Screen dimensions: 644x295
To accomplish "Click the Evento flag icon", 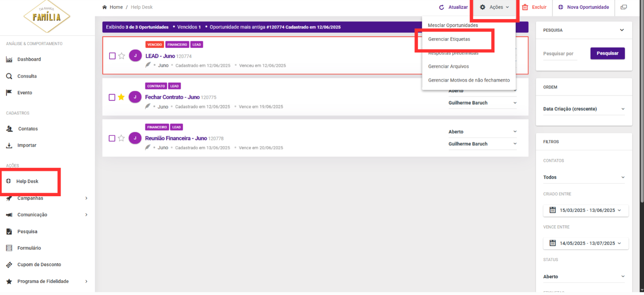I will coord(9,93).
